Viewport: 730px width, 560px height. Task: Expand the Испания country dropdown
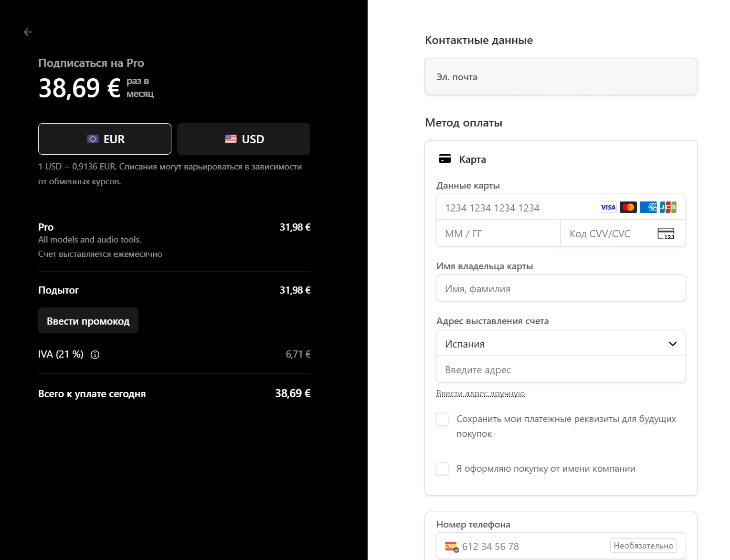point(561,344)
